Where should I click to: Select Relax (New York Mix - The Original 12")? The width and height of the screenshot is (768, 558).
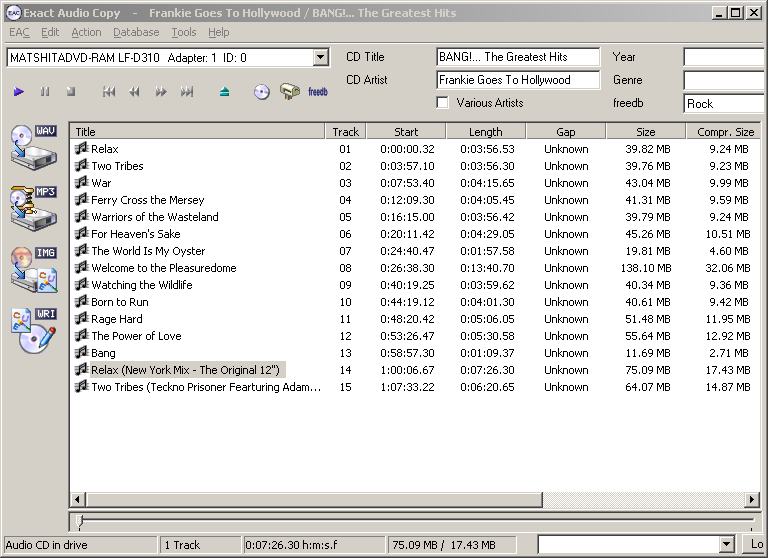pos(187,369)
